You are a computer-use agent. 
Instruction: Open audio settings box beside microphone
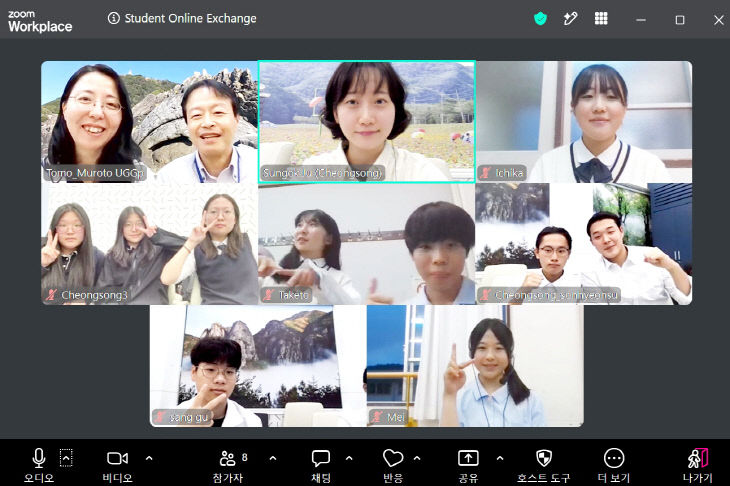coord(66,458)
